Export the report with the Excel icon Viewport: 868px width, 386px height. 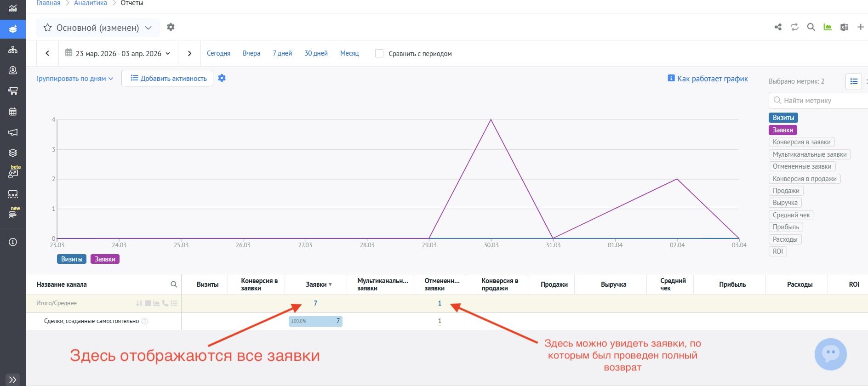(844, 27)
